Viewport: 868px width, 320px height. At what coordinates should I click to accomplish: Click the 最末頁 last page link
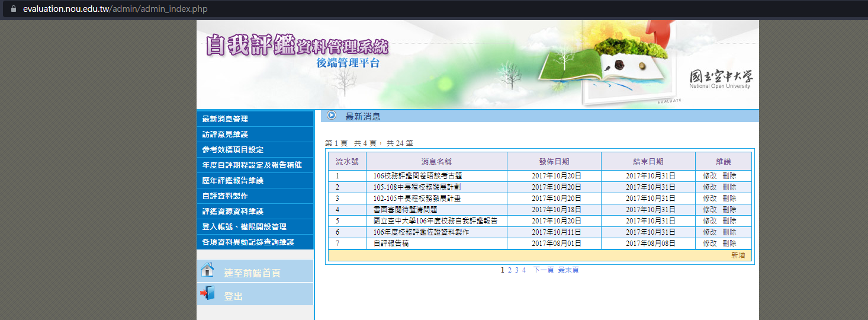click(568, 270)
